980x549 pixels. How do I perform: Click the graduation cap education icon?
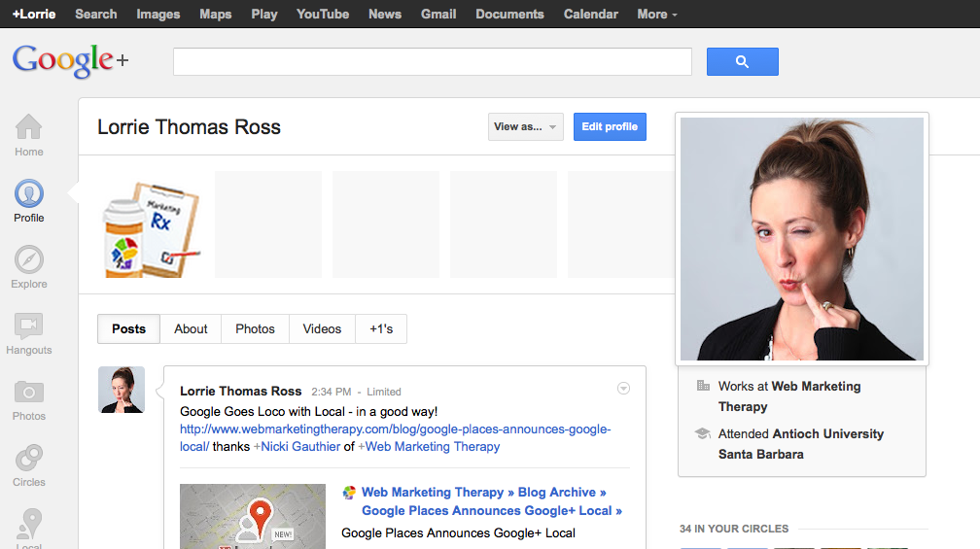(x=703, y=432)
